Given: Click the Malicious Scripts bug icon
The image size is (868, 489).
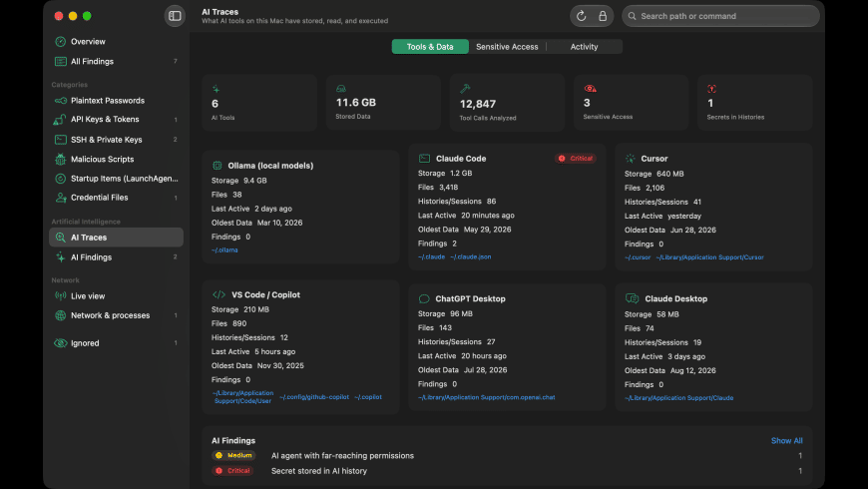Looking at the screenshot, I should click(x=60, y=159).
